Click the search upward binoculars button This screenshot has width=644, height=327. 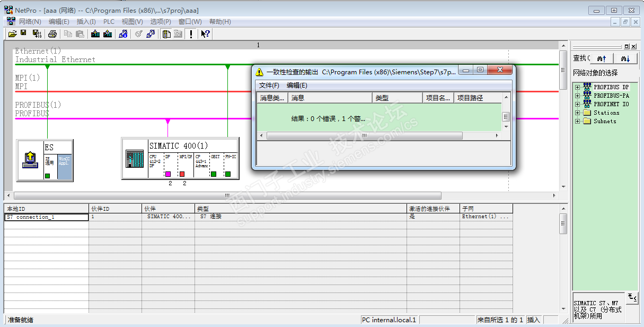pyautogui.click(x=602, y=58)
